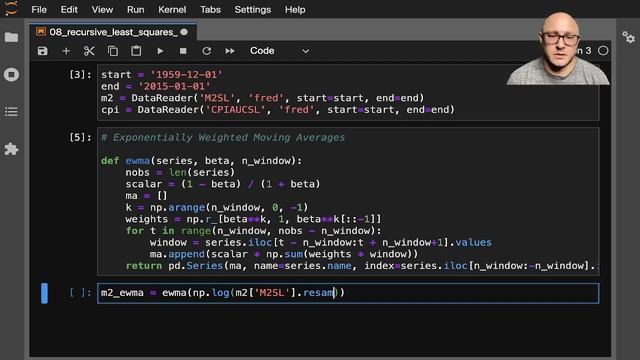Paste cell from clipboard icon
The image size is (640, 360).
[x=136, y=51]
